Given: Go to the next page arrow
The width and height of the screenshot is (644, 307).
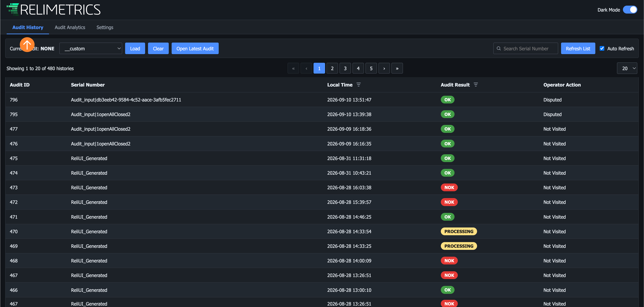Looking at the screenshot, I should (x=384, y=68).
